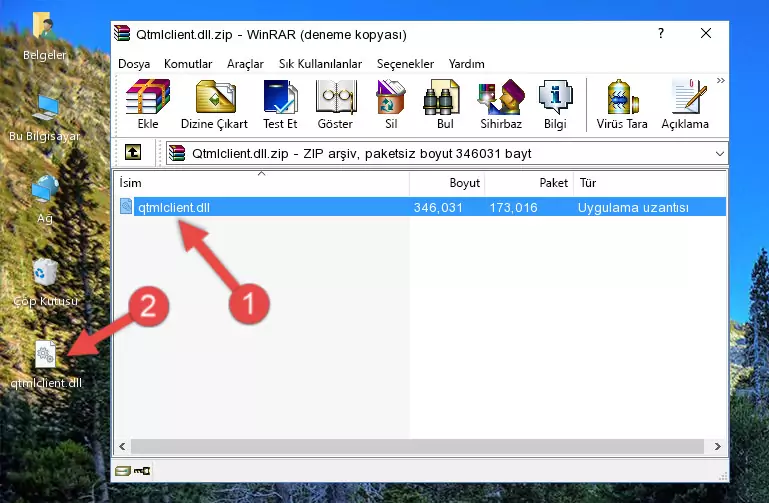Expand the archive path dropdown
This screenshot has height=503, width=769.
[x=719, y=153]
